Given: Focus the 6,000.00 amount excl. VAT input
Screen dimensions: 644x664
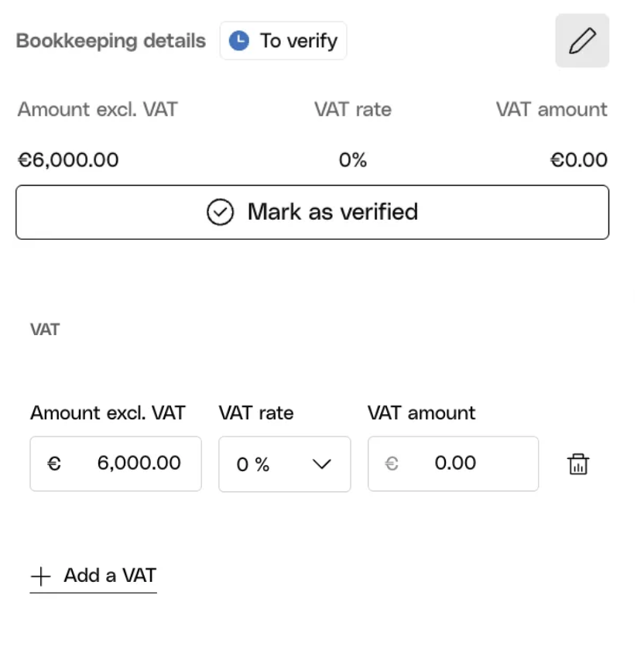Looking at the screenshot, I should (115, 464).
